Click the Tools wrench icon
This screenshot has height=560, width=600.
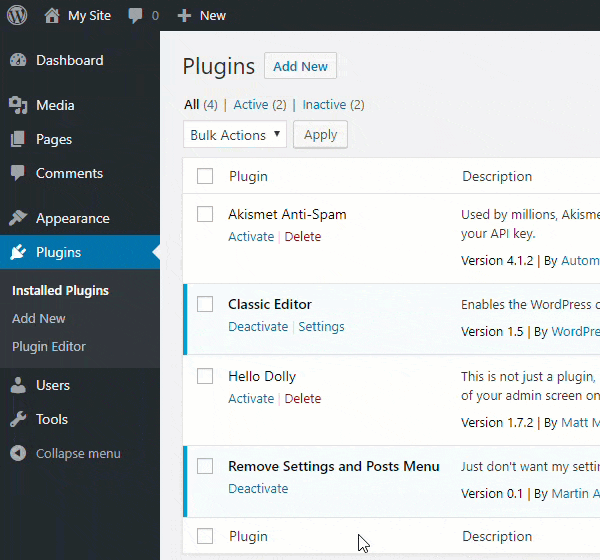click(x=18, y=419)
